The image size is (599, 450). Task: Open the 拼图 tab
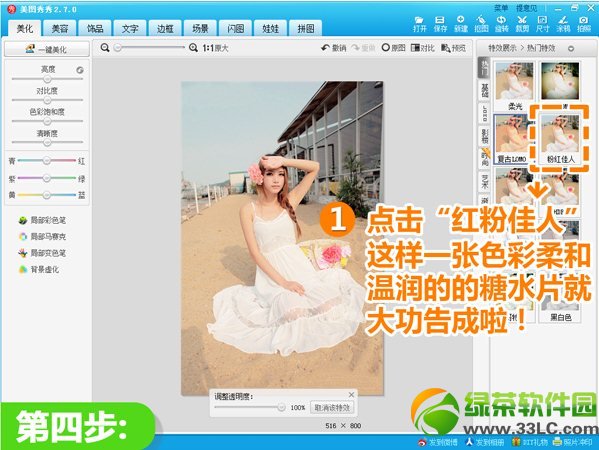306,29
